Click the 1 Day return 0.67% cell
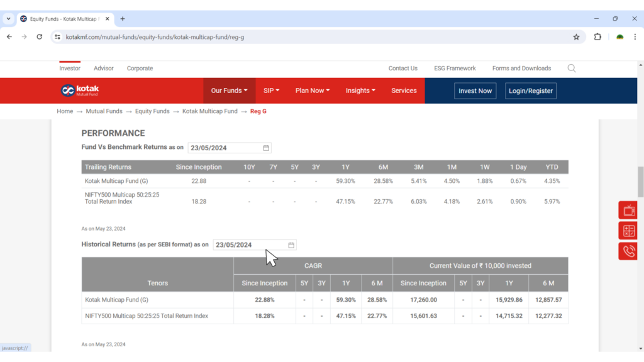The image size is (644, 362). coord(518,181)
